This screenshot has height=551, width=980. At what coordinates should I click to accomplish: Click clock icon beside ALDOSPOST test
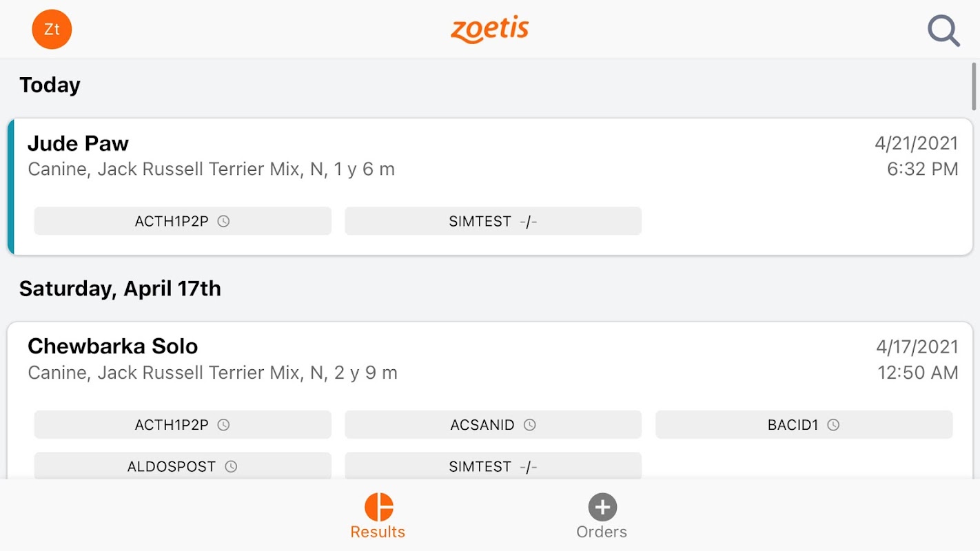pyautogui.click(x=231, y=466)
